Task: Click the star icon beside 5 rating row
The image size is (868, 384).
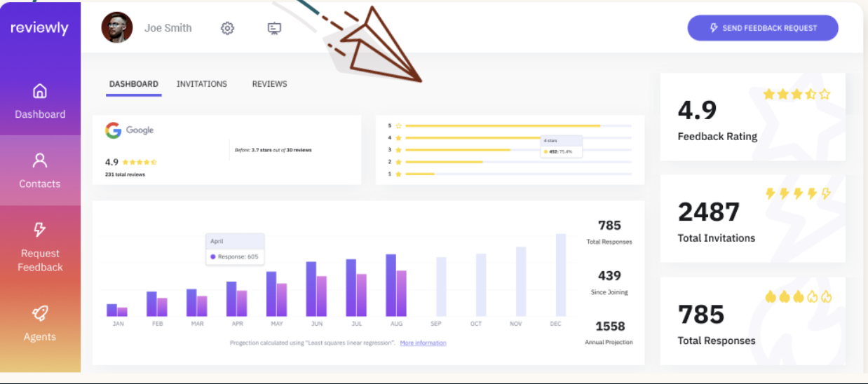Action: (x=398, y=126)
